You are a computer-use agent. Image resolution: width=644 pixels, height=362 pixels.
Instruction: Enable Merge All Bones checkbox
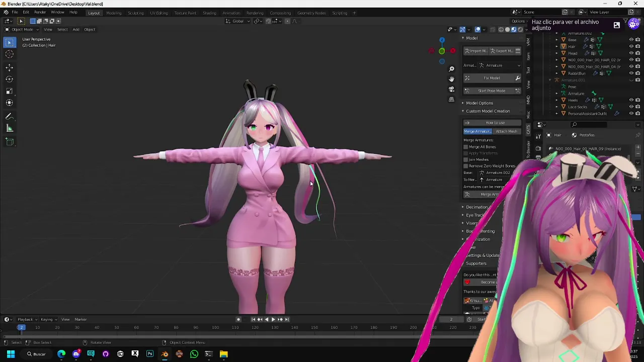coord(466,147)
